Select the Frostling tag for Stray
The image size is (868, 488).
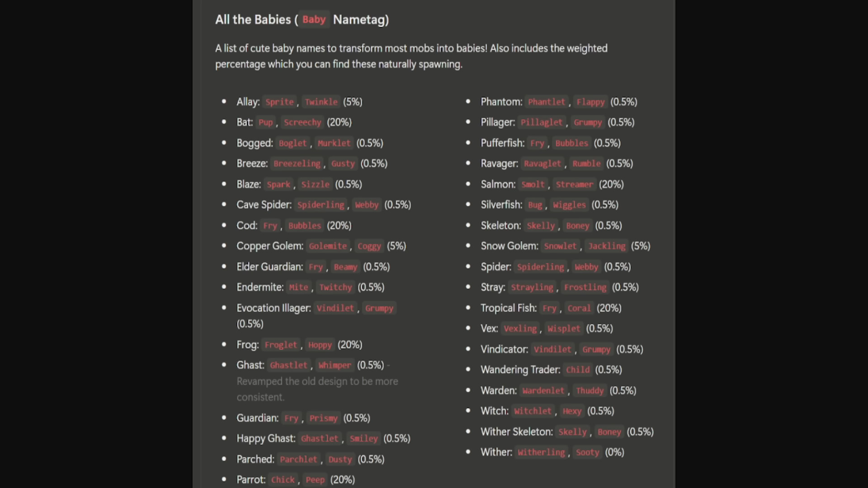(x=585, y=287)
